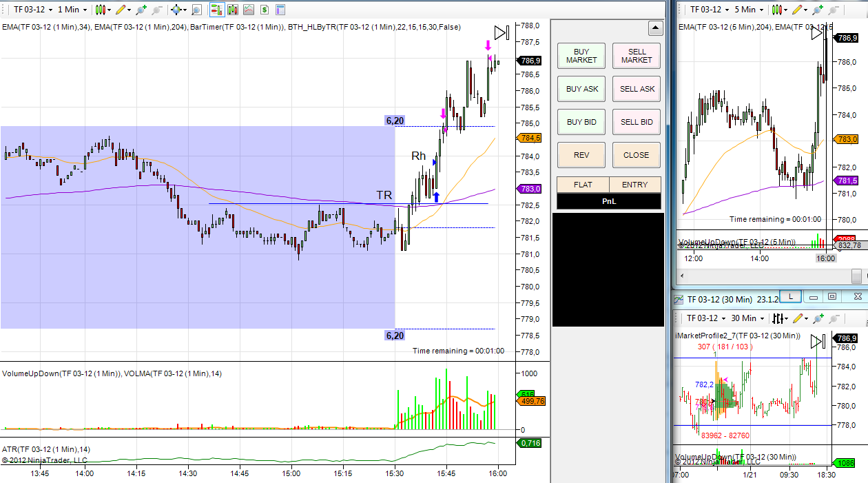Image resolution: width=868 pixels, height=483 pixels.
Task: Click the lower 6,20 range label
Action: coord(395,336)
